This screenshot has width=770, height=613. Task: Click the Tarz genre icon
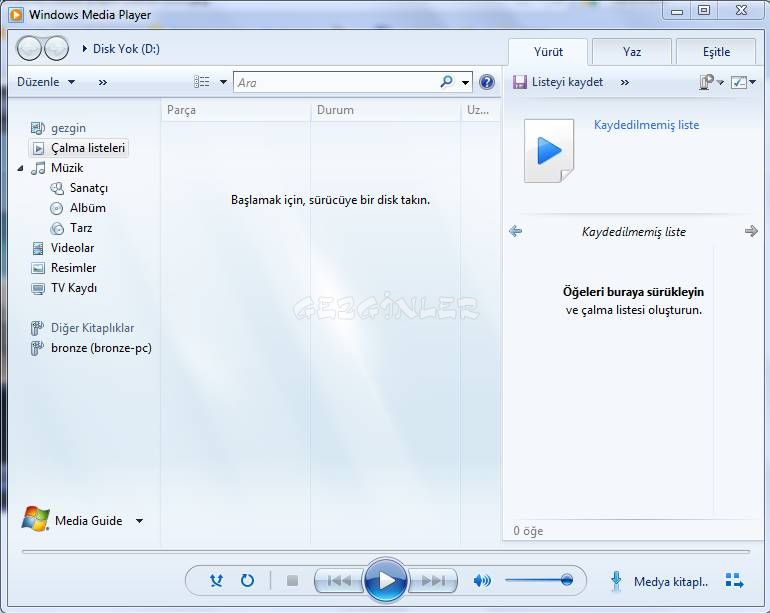click(x=57, y=228)
